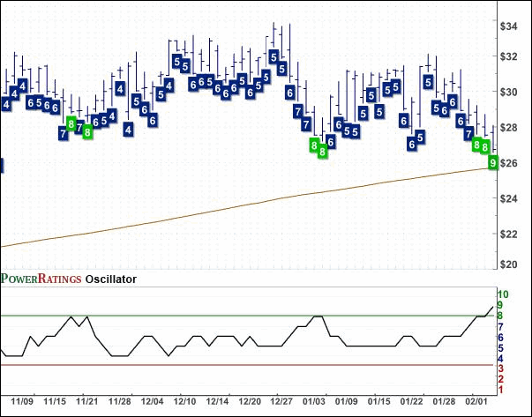Select the 02/01 date label
This screenshot has height=417, width=532.
(x=476, y=401)
